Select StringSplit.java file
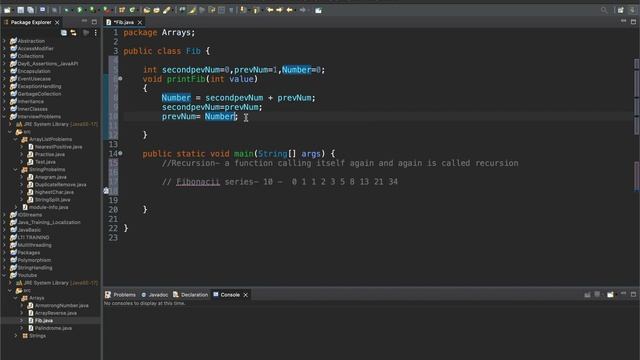Screen dimensions: 640x360 (53, 200)
